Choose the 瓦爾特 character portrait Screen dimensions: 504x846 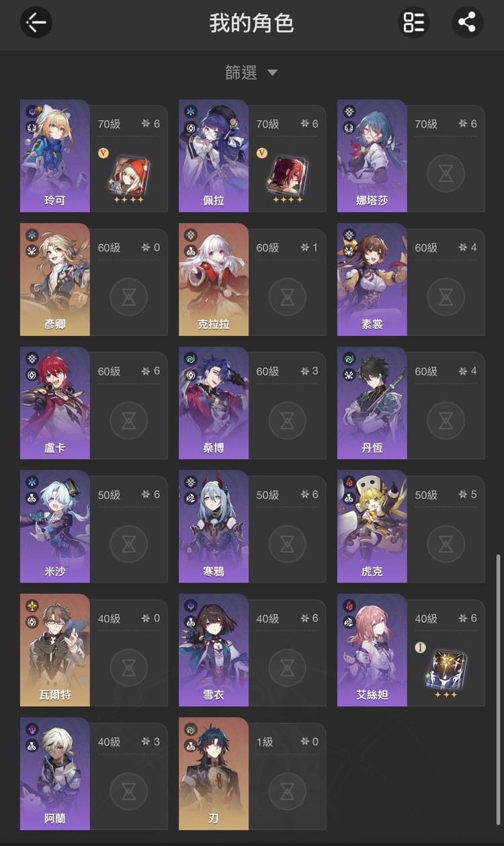[54, 650]
